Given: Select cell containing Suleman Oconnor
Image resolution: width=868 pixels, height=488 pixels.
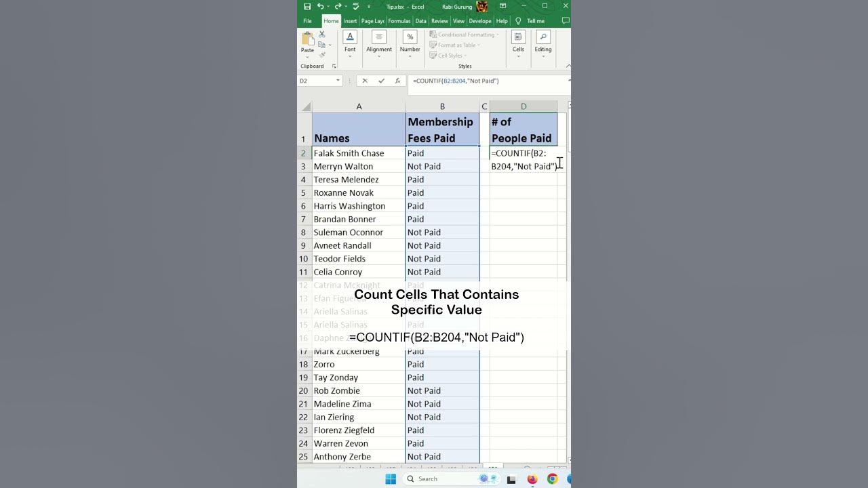Looking at the screenshot, I should [x=359, y=232].
